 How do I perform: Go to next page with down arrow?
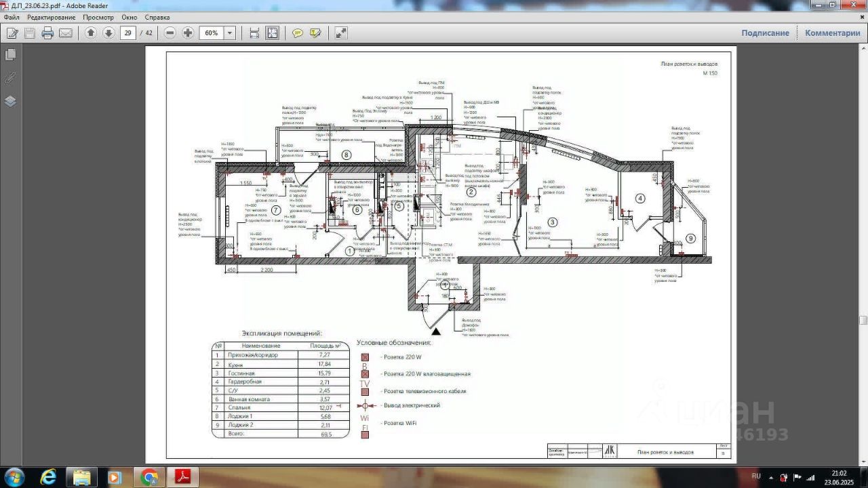(108, 33)
